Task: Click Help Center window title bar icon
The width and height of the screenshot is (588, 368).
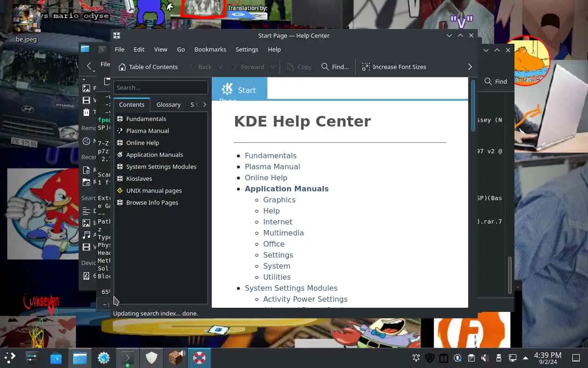Action: pos(117,35)
